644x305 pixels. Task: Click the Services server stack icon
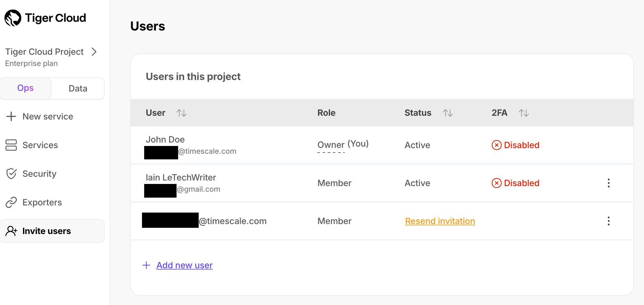[11, 145]
